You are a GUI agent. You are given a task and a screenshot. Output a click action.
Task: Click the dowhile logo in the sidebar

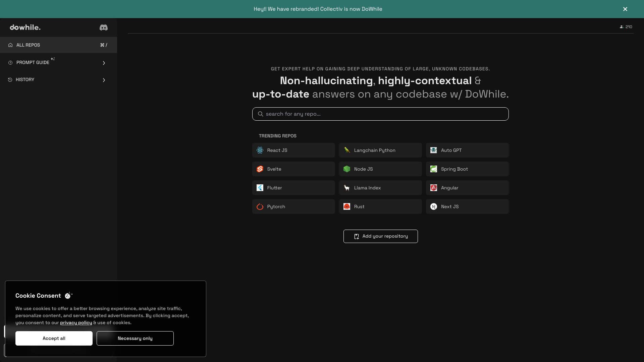tap(25, 27)
